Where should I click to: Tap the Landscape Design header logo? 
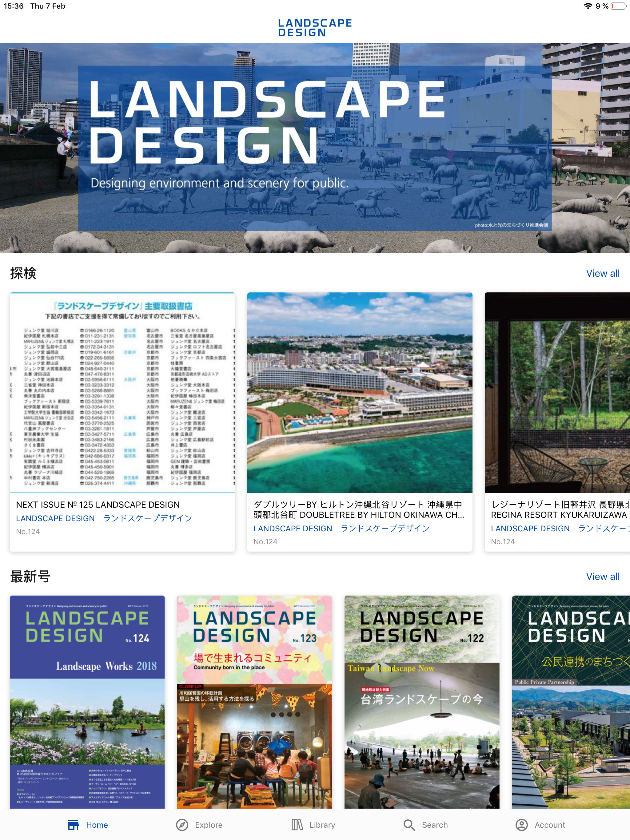[315, 28]
